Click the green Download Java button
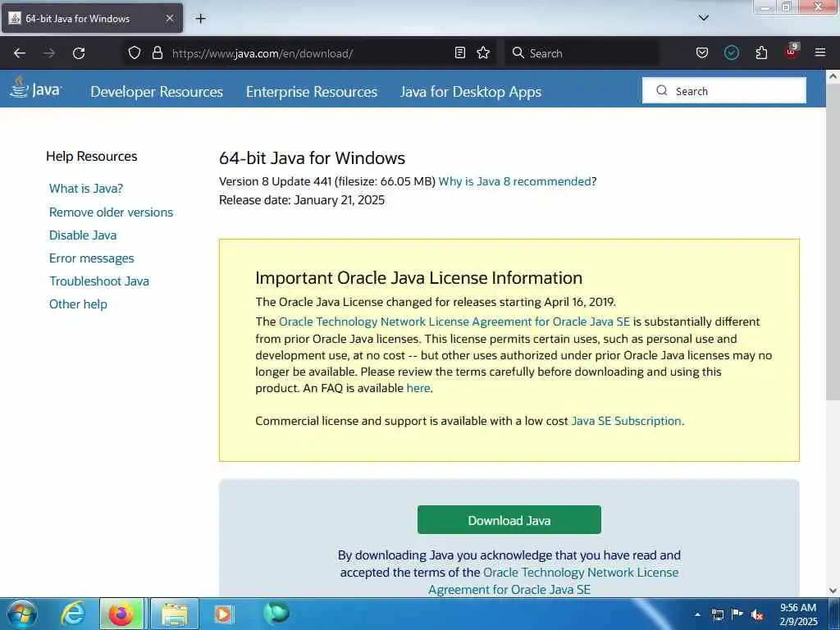The width and height of the screenshot is (840, 630). (x=509, y=519)
